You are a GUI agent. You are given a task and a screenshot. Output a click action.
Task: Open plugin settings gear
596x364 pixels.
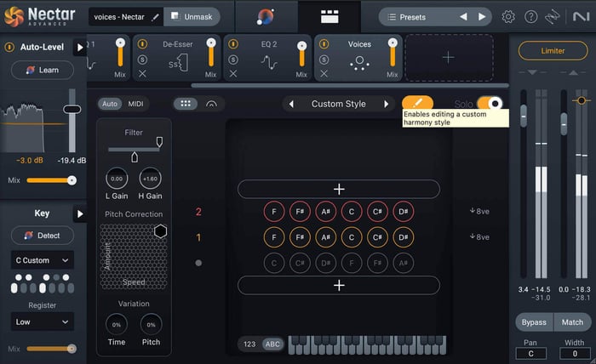coord(508,17)
